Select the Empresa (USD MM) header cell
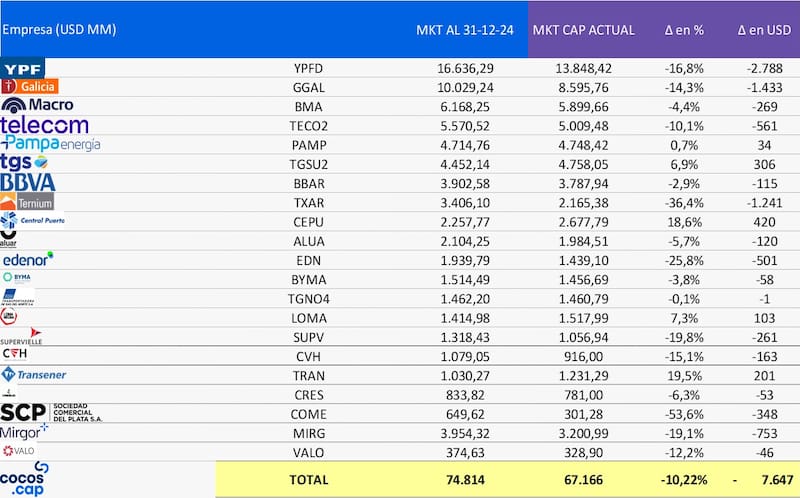 click(x=60, y=30)
